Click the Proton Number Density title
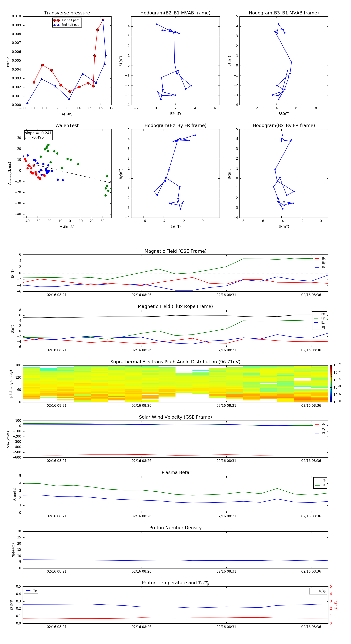Screen dimensions: 351x644 [x=175, y=528]
